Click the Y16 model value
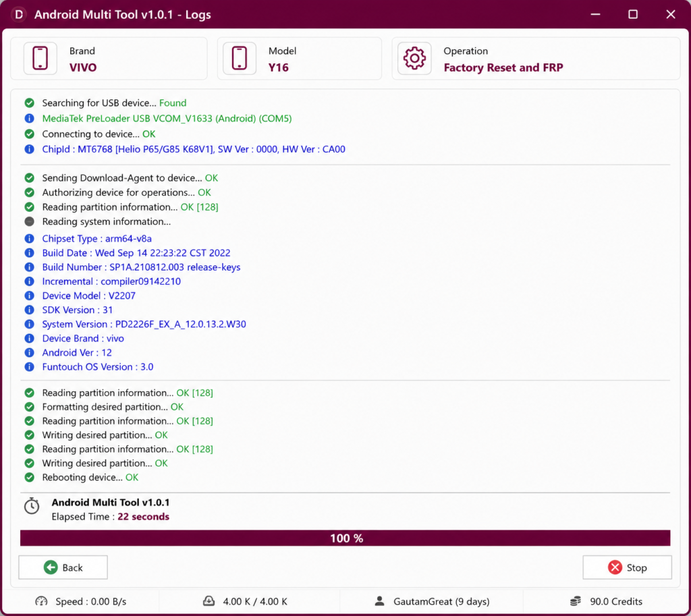 coord(279,67)
